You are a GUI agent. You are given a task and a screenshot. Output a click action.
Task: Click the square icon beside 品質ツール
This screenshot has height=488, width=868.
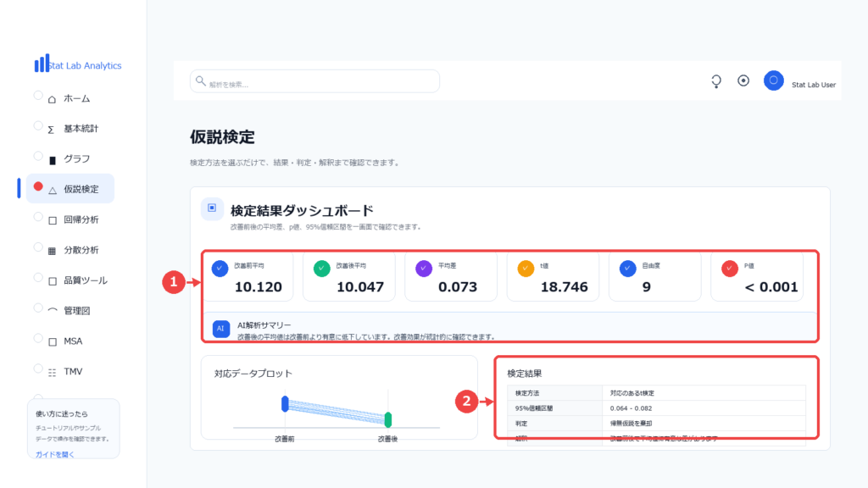coord(53,281)
